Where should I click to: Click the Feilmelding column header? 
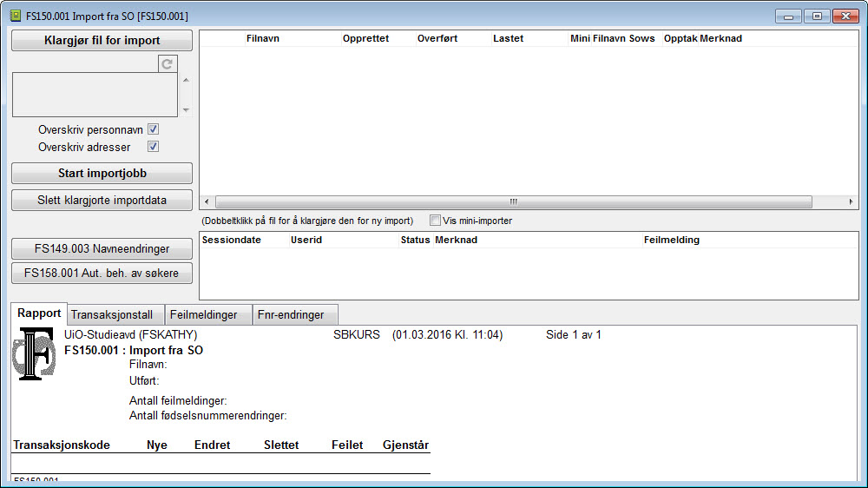[x=672, y=240]
